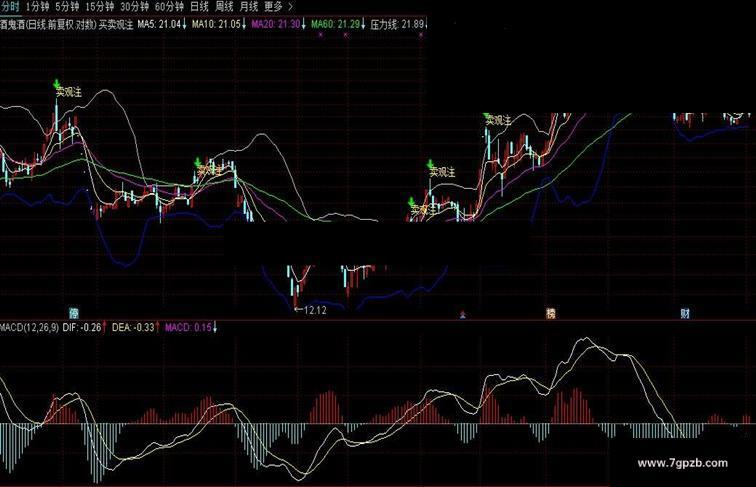Click the 买卖观注 indicator name
Image resolution: width=756 pixels, height=487 pixels.
pos(116,24)
